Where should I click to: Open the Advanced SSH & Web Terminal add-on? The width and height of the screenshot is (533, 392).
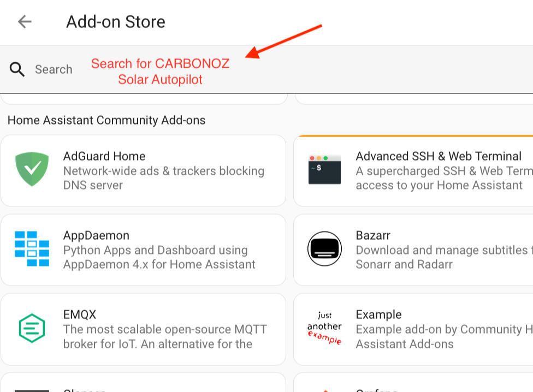439,156
